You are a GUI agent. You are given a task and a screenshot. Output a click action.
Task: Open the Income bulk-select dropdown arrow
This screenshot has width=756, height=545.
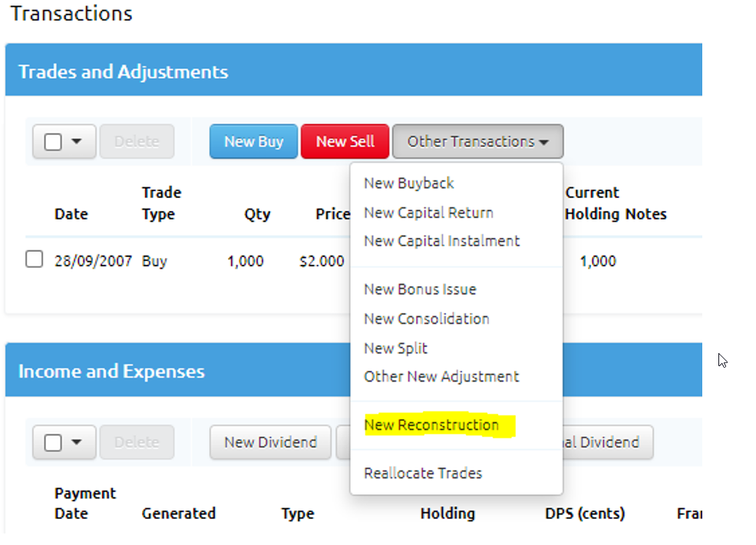76,443
